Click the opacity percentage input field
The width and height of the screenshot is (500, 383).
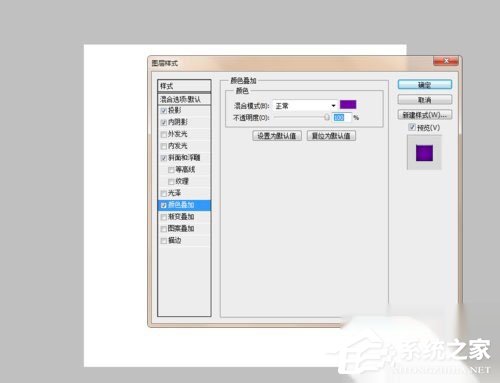[342, 117]
